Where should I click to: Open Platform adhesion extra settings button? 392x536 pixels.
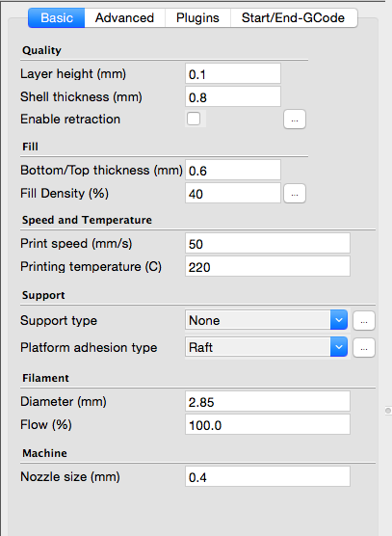click(364, 348)
